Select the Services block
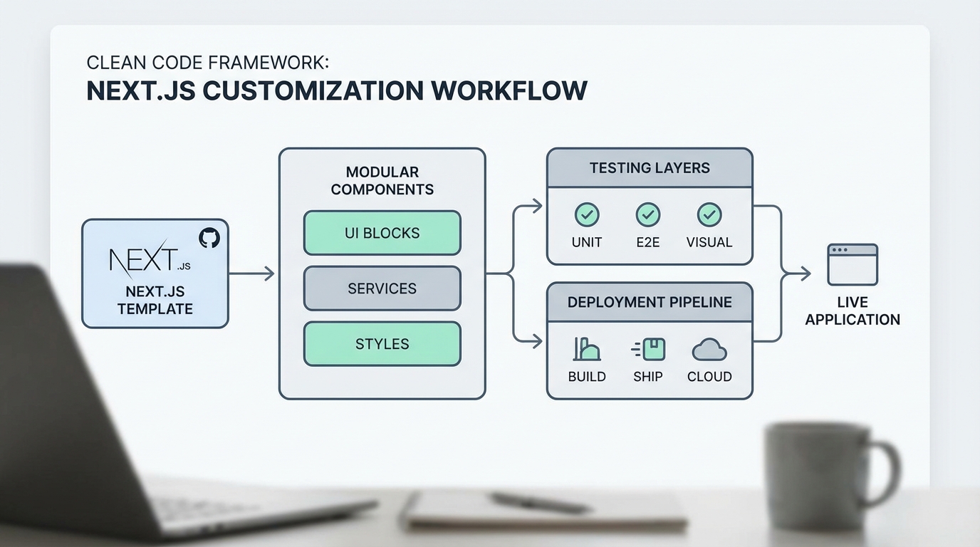The image size is (980, 547). point(382,288)
